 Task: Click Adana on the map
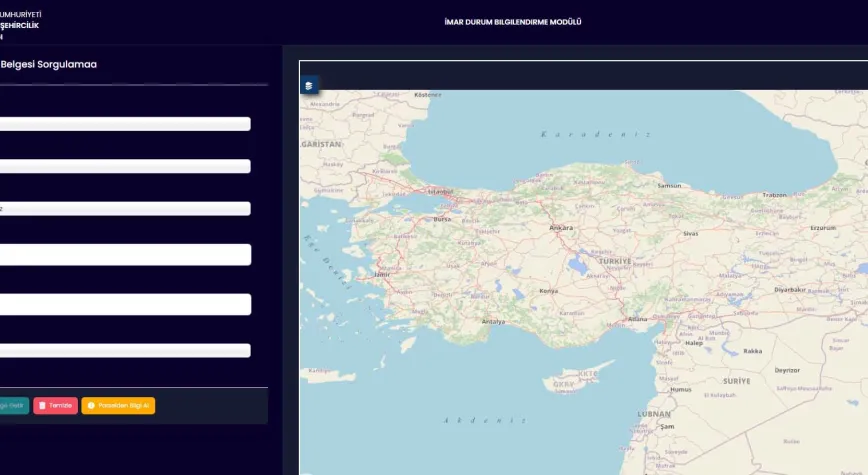click(638, 319)
